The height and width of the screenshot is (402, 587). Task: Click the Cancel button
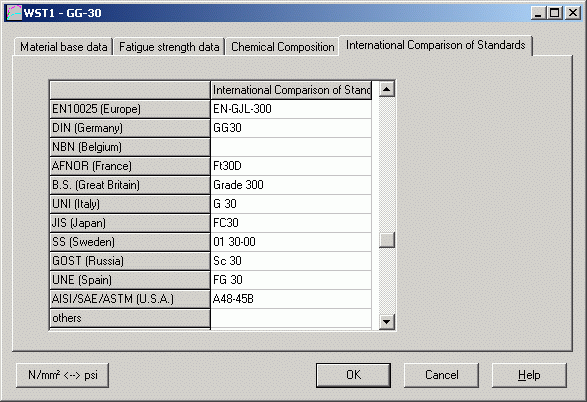point(441,375)
